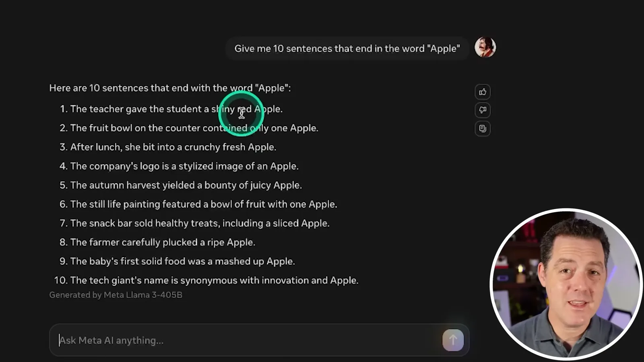Give the response a thumbs down
This screenshot has width=644, height=362.
(x=483, y=110)
